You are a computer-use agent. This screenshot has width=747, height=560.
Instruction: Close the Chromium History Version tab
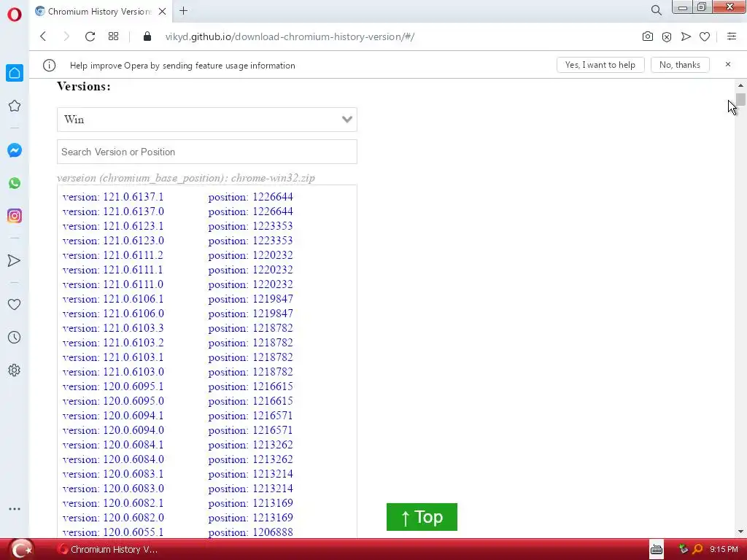click(163, 11)
